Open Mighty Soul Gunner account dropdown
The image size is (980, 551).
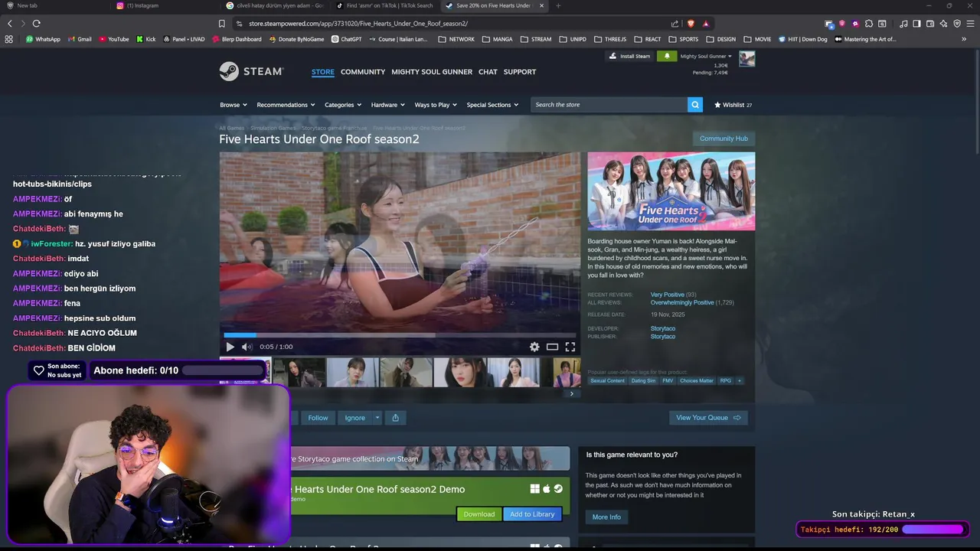click(x=706, y=56)
